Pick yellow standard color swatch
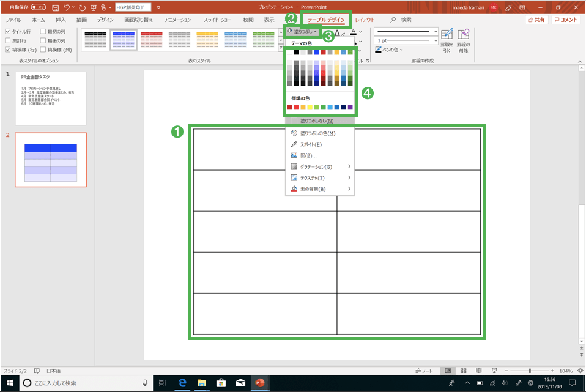The image size is (586, 392). click(x=310, y=107)
